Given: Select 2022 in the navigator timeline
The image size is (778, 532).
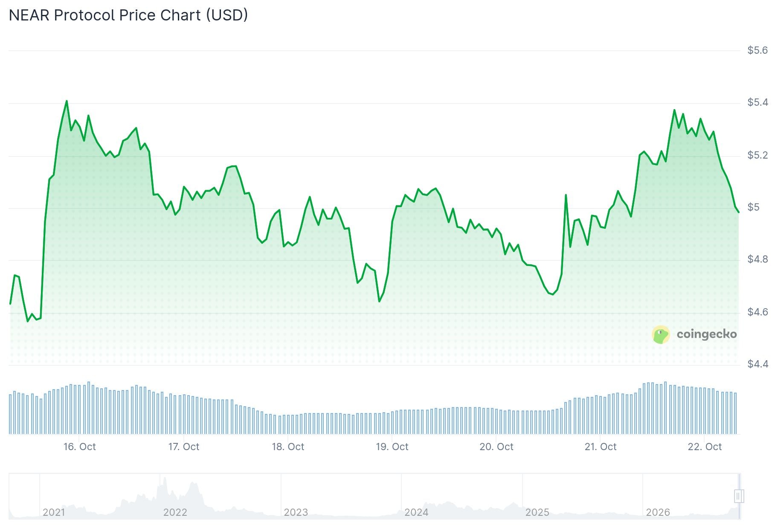Looking at the screenshot, I should pyautogui.click(x=175, y=512).
